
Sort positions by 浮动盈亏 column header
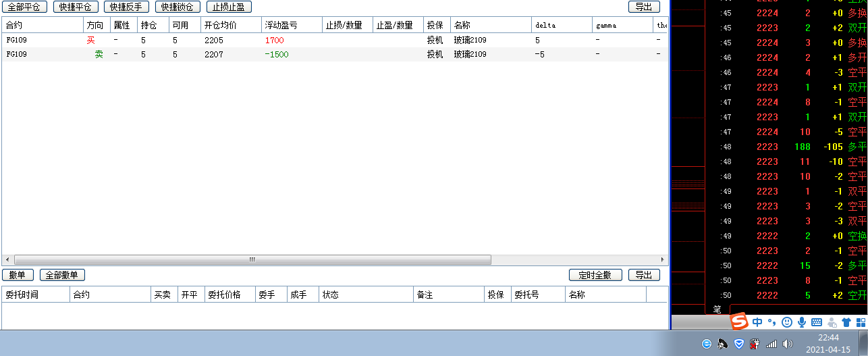(292, 25)
